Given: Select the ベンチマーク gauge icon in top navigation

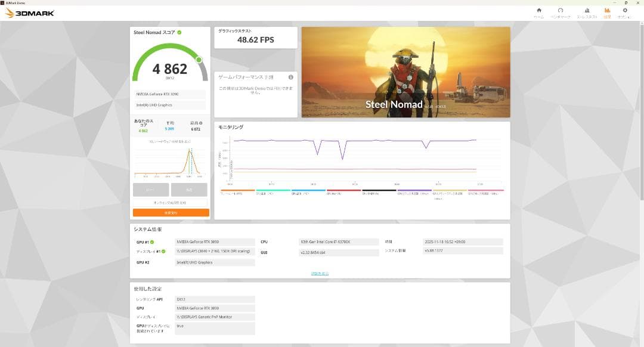Looking at the screenshot, I should tap(561, 11).
